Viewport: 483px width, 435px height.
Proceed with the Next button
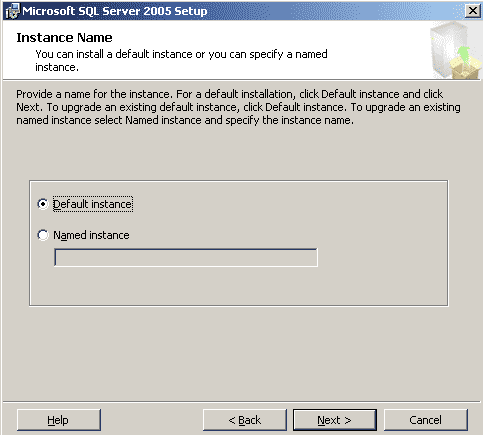pos(335,420)
